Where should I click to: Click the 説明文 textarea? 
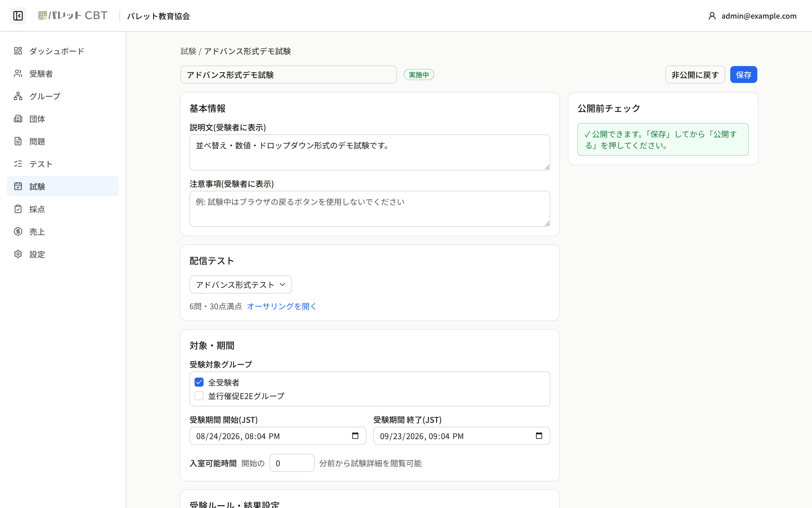pos(369,152)
